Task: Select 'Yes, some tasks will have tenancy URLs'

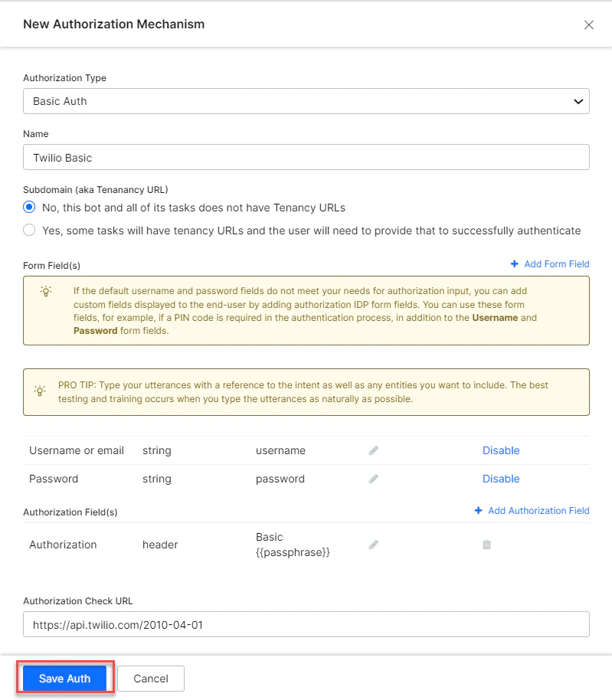Action: pyautogui.click(x=29, y=231)
